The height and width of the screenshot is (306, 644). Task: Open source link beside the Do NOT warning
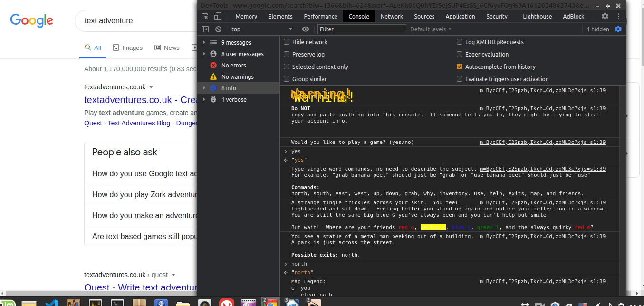click(542, 108)
